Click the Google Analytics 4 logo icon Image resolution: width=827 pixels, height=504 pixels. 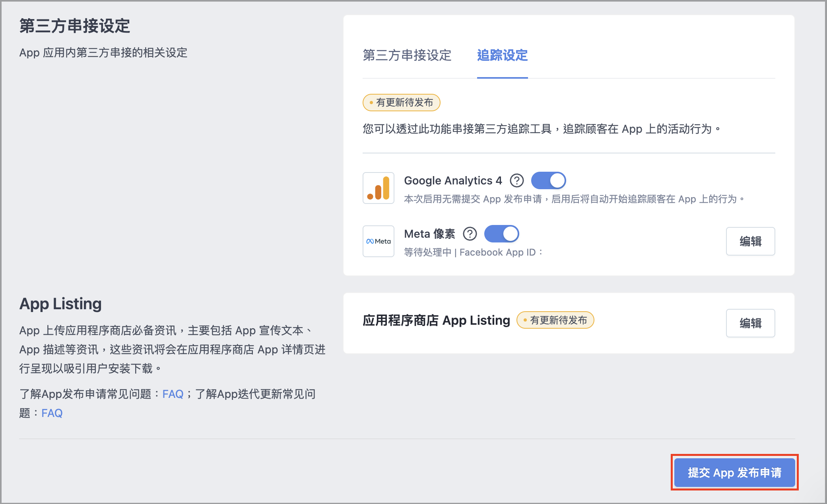pos(378,188)
